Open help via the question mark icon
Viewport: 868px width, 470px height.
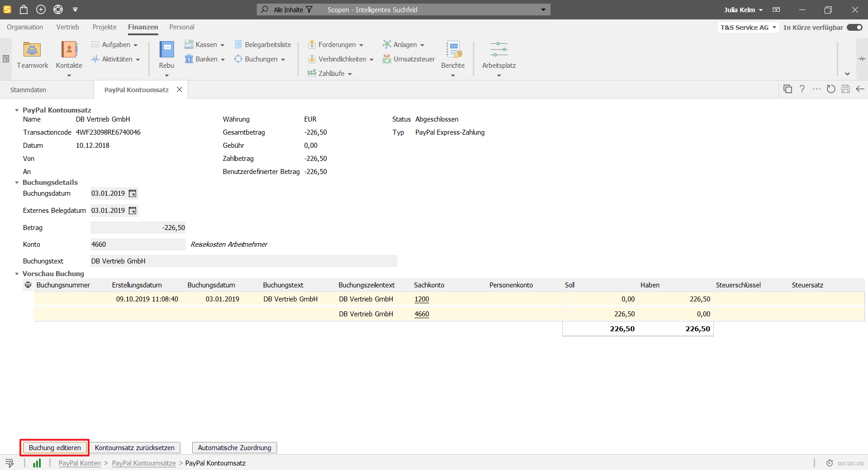point(802,89)
